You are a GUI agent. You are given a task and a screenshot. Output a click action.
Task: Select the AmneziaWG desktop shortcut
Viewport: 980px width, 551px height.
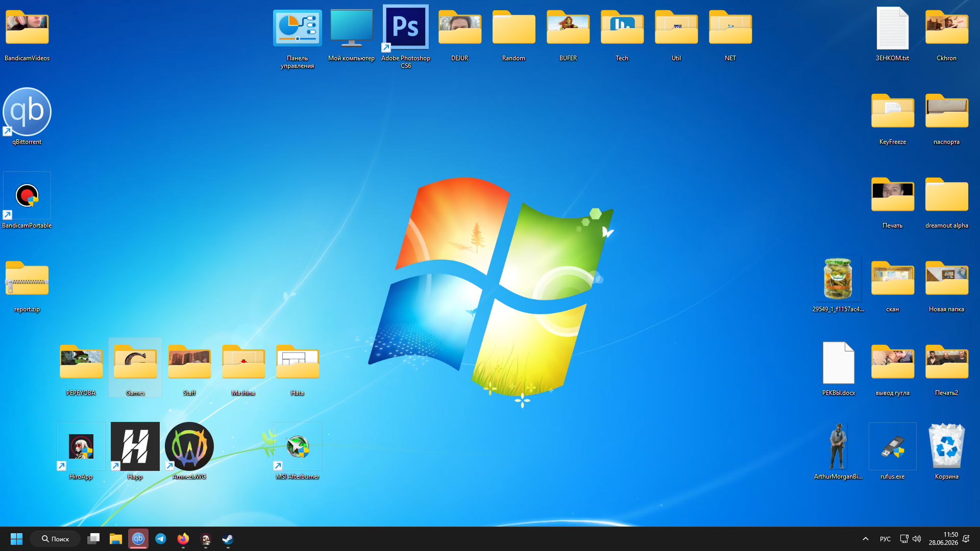tap(189, 452)
